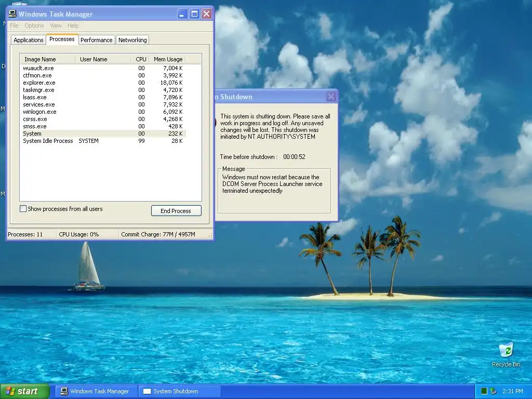Open the File menu
This screenshot has height=399, width=532.
click(14, 25)
